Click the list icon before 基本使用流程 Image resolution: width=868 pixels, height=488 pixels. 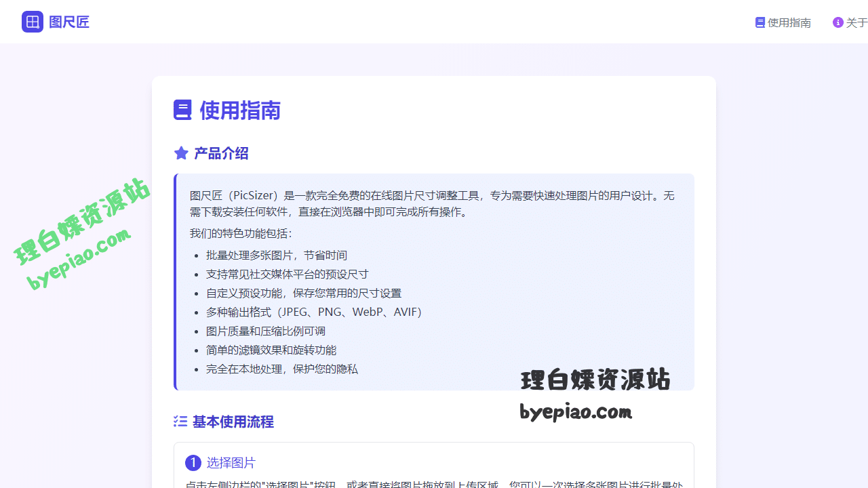pyautogui.click(x=180, y=422)
